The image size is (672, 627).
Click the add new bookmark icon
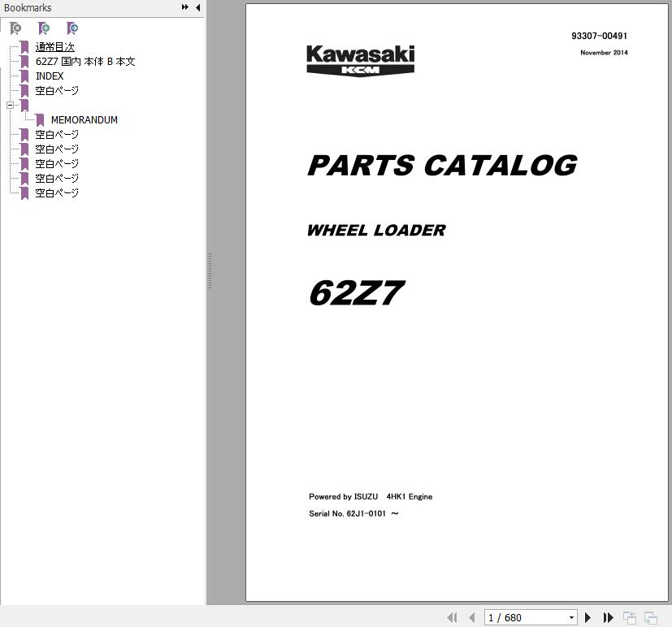coord(44,28)
